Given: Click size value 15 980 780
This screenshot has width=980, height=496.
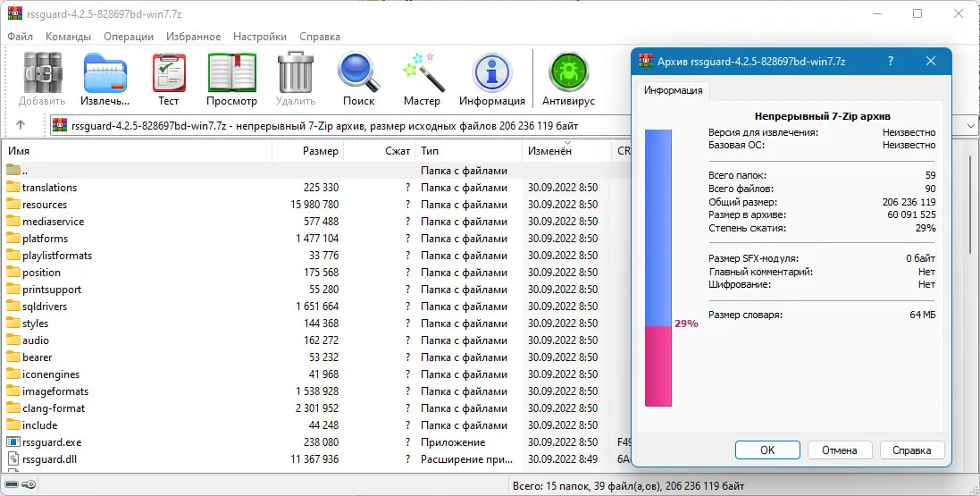Looking at the screenshot, I should click(x=314, y=204).
